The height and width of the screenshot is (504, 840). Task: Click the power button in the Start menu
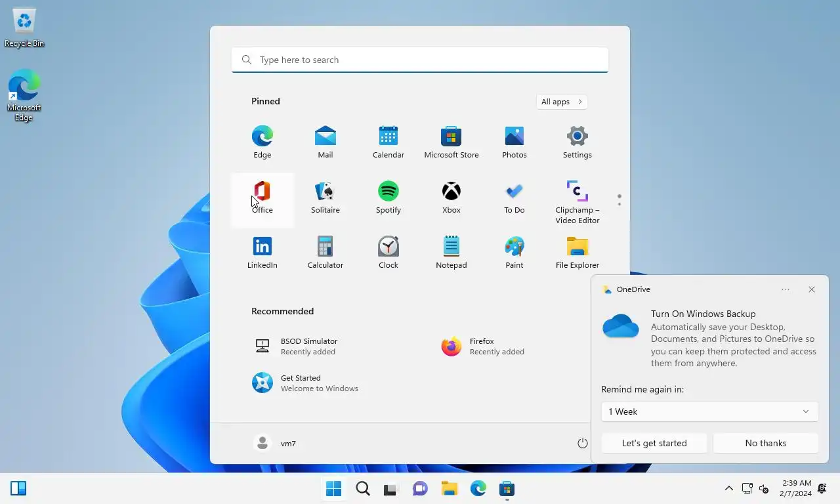click(582, 444)
